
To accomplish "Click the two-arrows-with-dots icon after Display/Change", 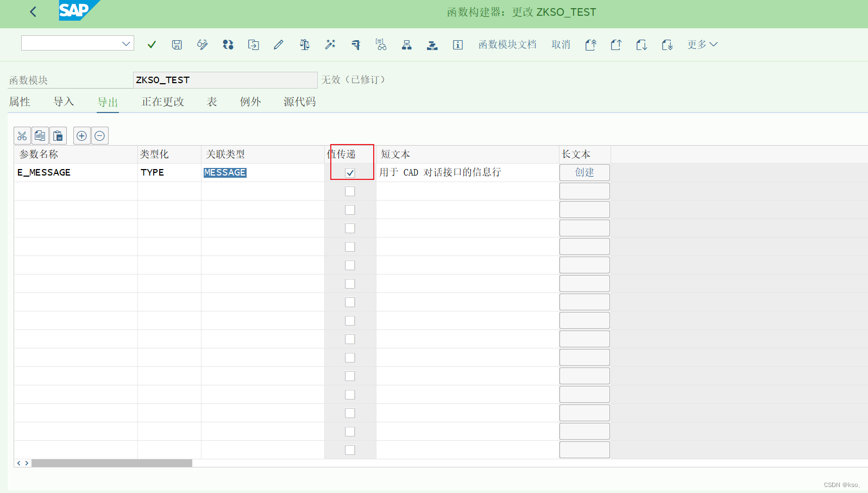I will point(228,45).
